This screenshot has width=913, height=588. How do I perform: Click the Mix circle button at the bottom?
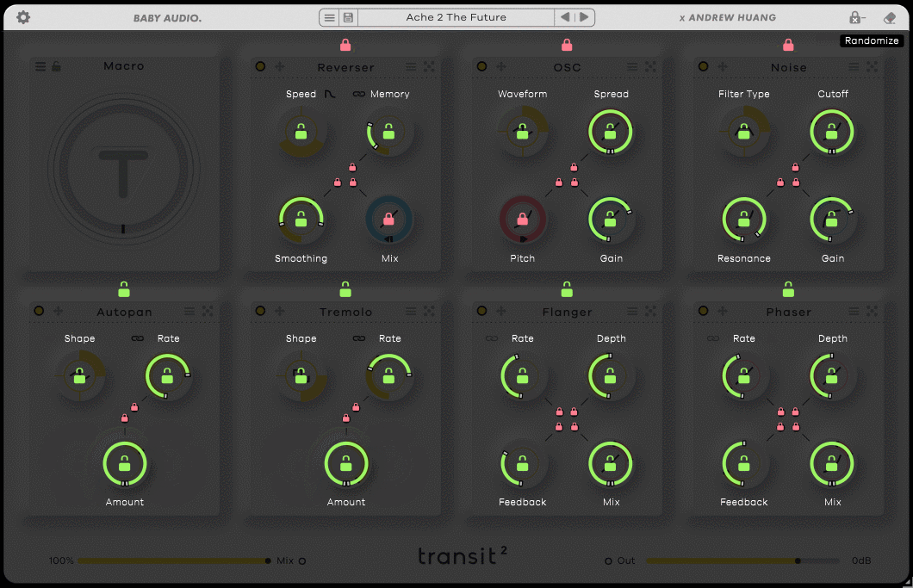pyautogui.click(x=302, y=561)
